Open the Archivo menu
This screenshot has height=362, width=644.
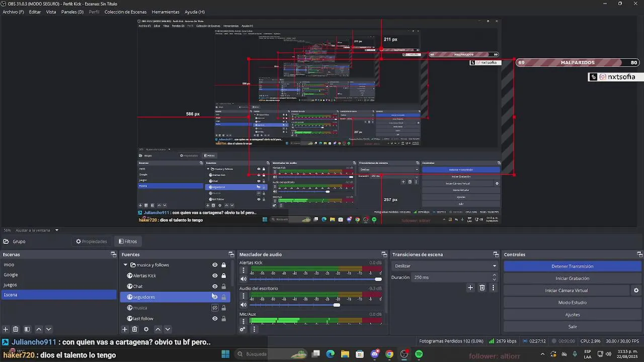13,12
